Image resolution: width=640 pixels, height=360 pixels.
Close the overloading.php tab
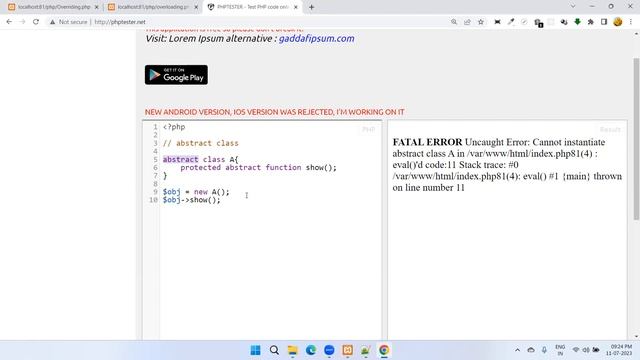pos(196,7)
